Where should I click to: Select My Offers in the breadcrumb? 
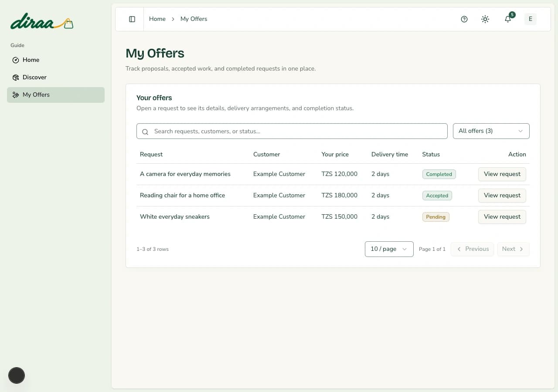(x=194, y=19)
